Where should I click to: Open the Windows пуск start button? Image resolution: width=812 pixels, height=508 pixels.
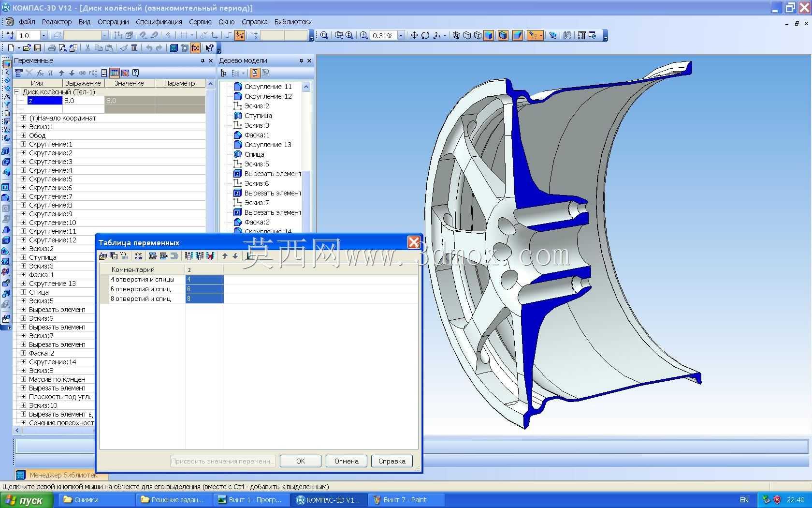pos(27,500)
